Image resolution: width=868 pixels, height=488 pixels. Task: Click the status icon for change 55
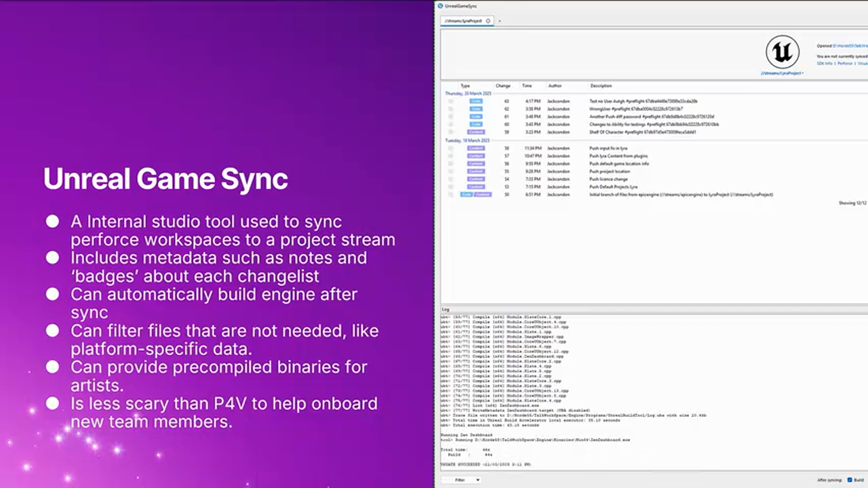point(450,171)
